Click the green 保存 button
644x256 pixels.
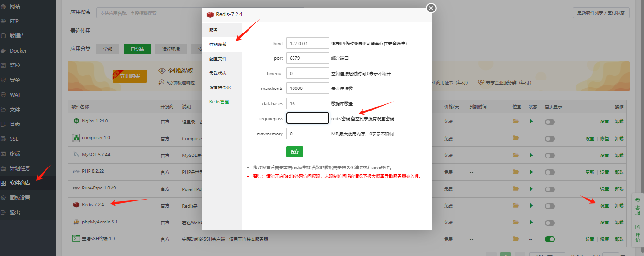[x=294, y=152]
